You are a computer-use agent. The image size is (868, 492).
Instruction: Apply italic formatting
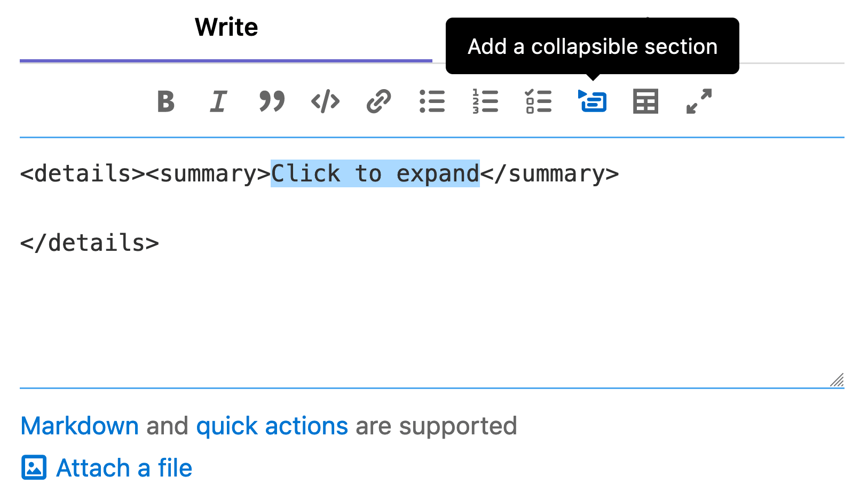(x=218, y=101)
